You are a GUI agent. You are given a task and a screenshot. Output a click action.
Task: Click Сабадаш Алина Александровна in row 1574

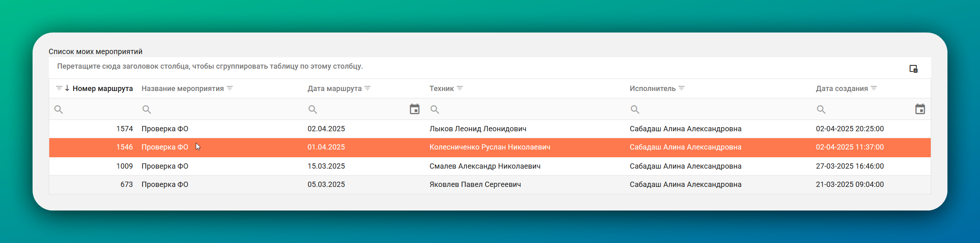(x=686, y=129)
